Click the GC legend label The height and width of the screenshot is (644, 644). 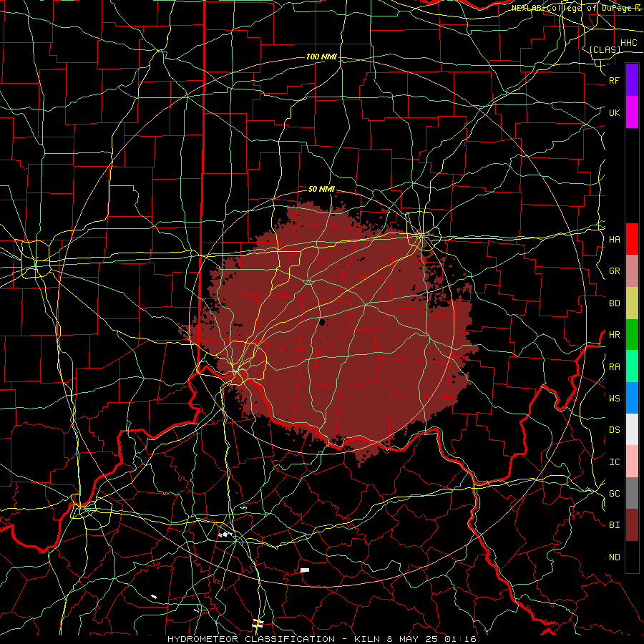[x=614, y=494]
